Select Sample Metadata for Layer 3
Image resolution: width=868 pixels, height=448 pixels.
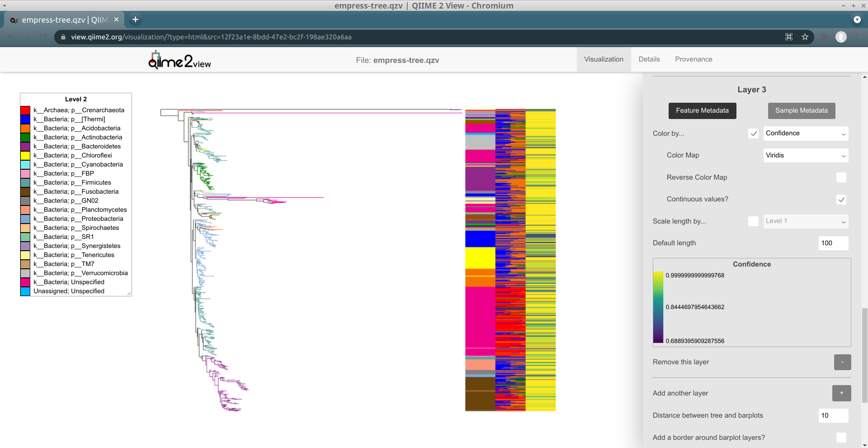(x=801, y=110)
